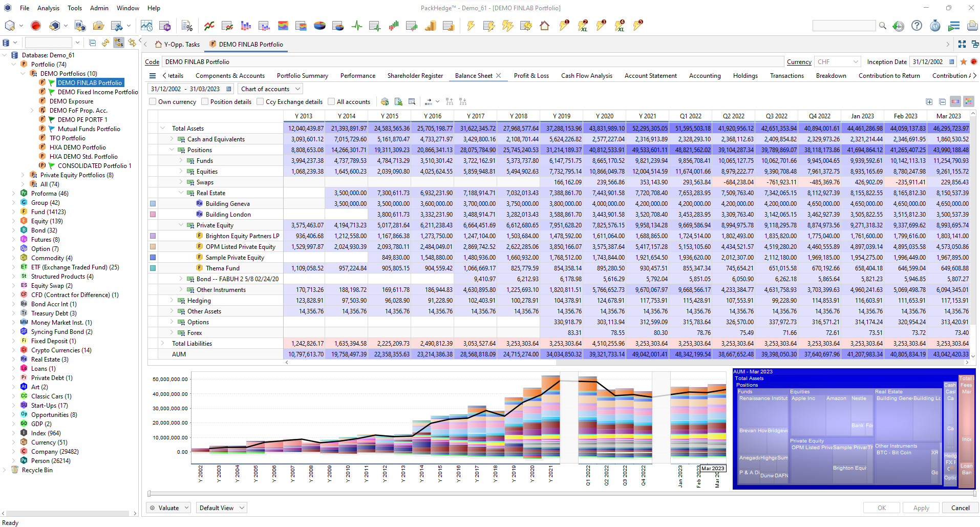The height and width of the screenshot is (527, 980).
Task: Select the bar chart icon in the toolbar
Action: click(246, 25)
